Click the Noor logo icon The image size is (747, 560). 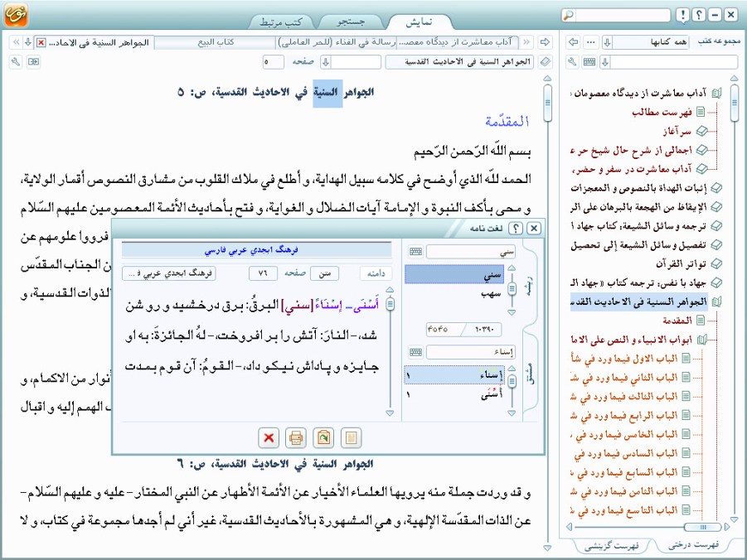point(16,14)
